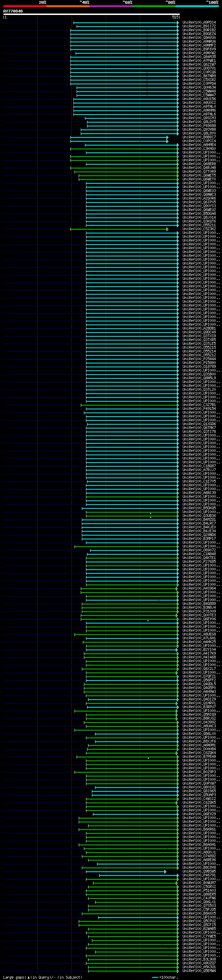Click the green alignment bar for UniRef100_C3KHG0
Image resolution: width=222 pixels, height=980 pixels.
click(x=125, y=149)
